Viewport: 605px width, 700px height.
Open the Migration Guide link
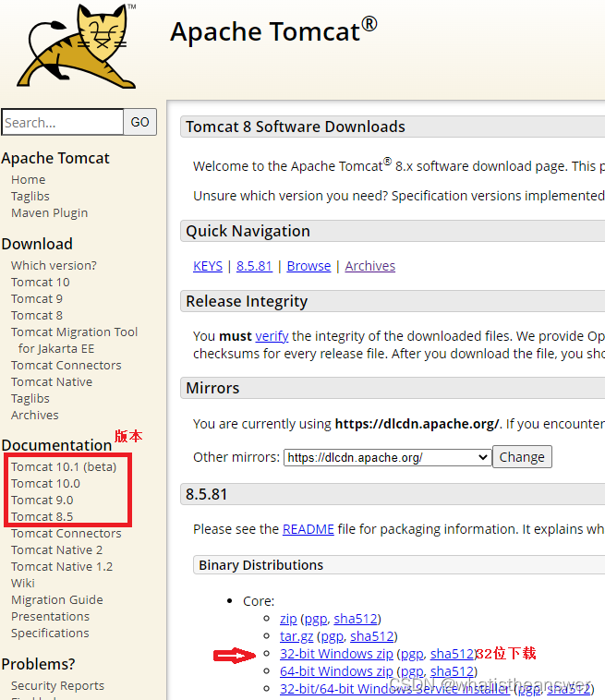[x=56, y=599]
